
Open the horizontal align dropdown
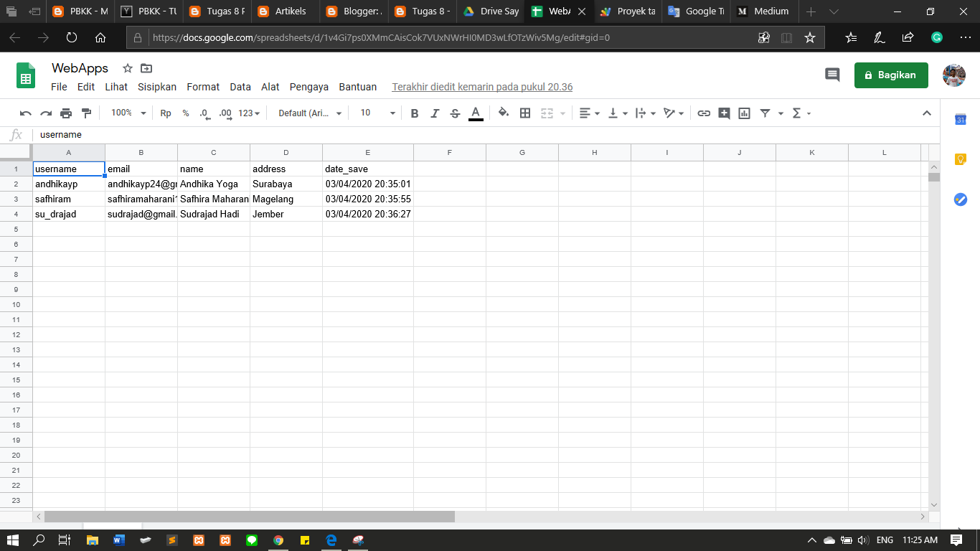588,113
